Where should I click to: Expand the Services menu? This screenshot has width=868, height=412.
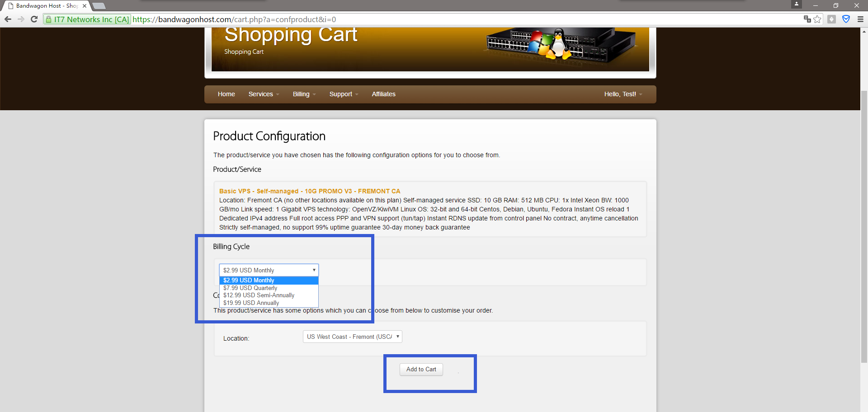(x=264, y=94)
